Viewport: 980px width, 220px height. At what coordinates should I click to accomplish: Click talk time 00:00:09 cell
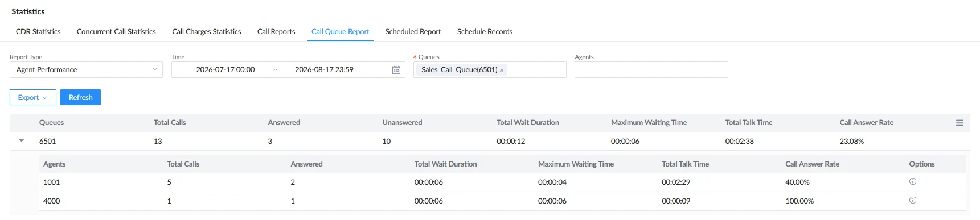[x=676, y=201]
